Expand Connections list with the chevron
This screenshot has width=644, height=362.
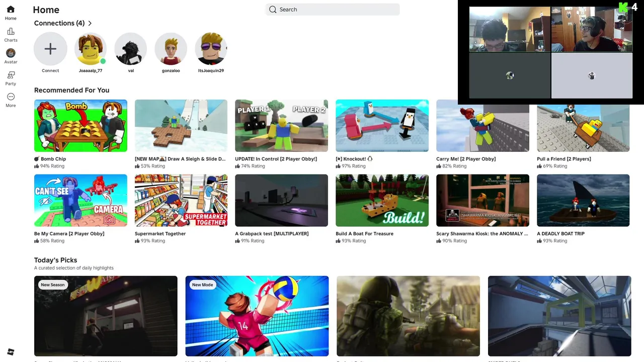pyautogui.click(x=90, y=23)
